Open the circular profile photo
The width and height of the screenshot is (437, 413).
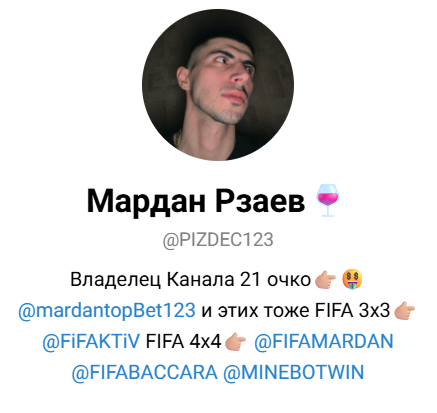pyautogui.click(x=218, y=85)
